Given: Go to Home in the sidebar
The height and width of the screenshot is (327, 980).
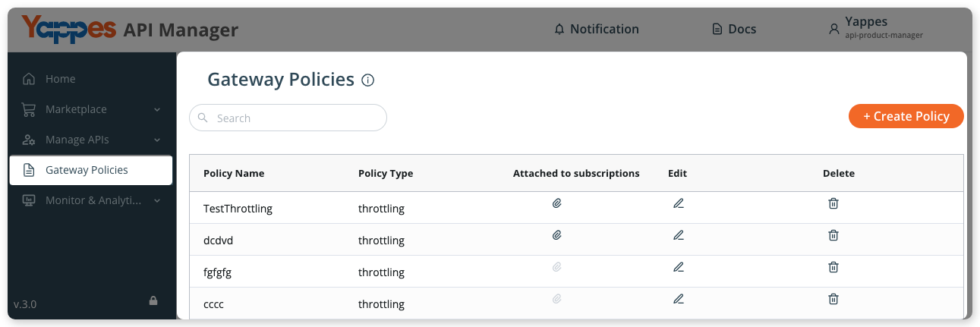Looking at the screenshot, I should [x=60, y=79].
